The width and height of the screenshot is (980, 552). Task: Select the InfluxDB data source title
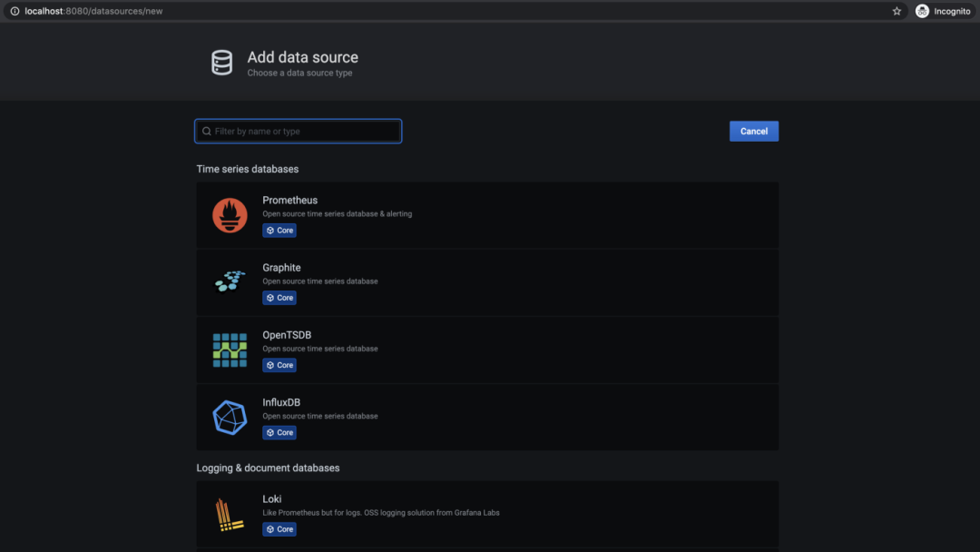tap(281, 402)
